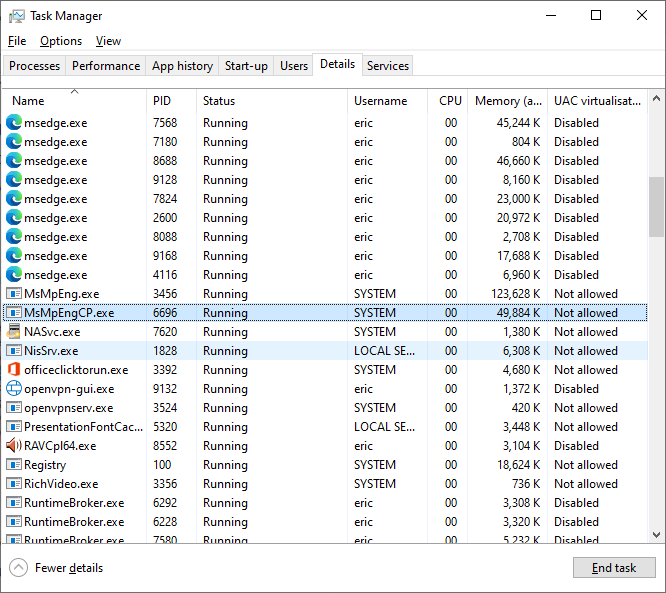Open the Options menu
The image size is (666, 593).
click(61, 41)
